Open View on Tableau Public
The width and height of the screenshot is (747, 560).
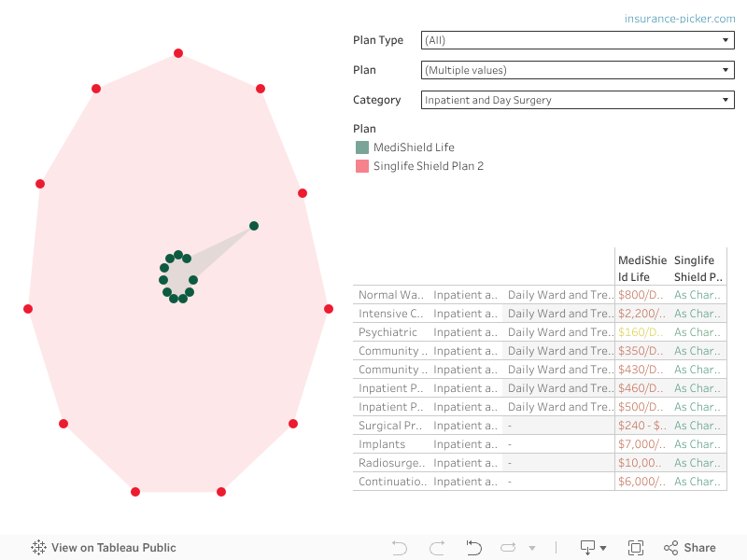104,548
